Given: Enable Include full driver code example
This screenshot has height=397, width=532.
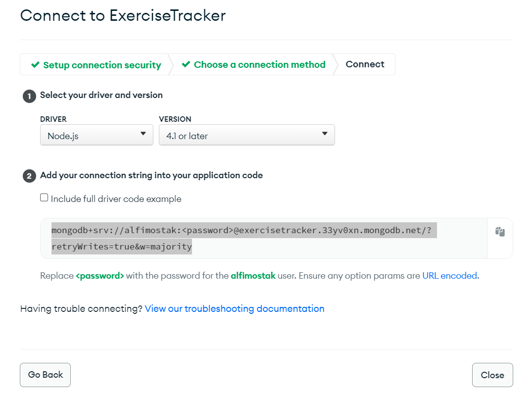Looking at the screenshot, I should 44,197.
